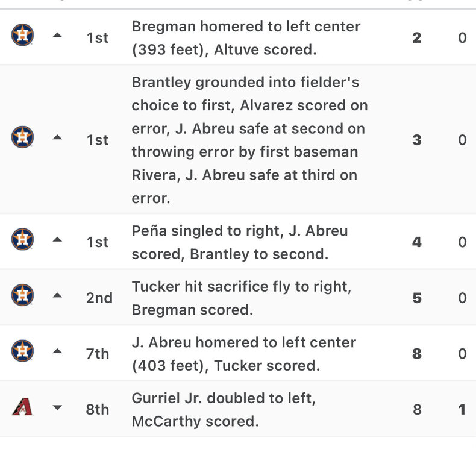Click the up arrow in Peña's single row
Screen dimensions: 476x452
[x=57, y=241]
